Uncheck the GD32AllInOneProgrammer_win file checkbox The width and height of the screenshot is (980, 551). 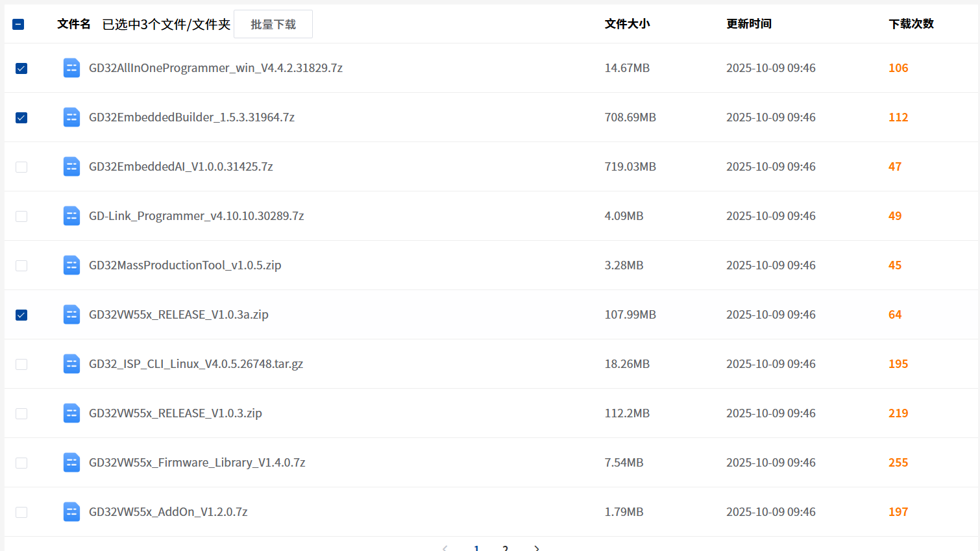coord(21,68)
